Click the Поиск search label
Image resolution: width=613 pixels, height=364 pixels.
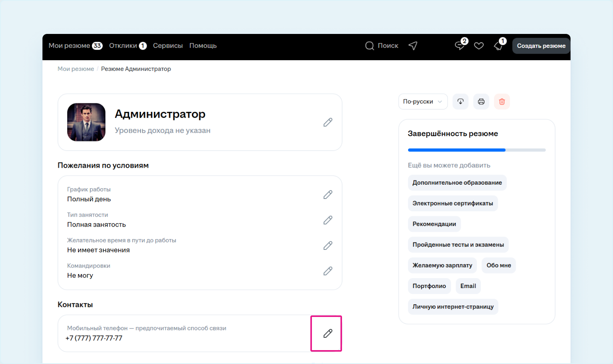click(x=388, y=45)
